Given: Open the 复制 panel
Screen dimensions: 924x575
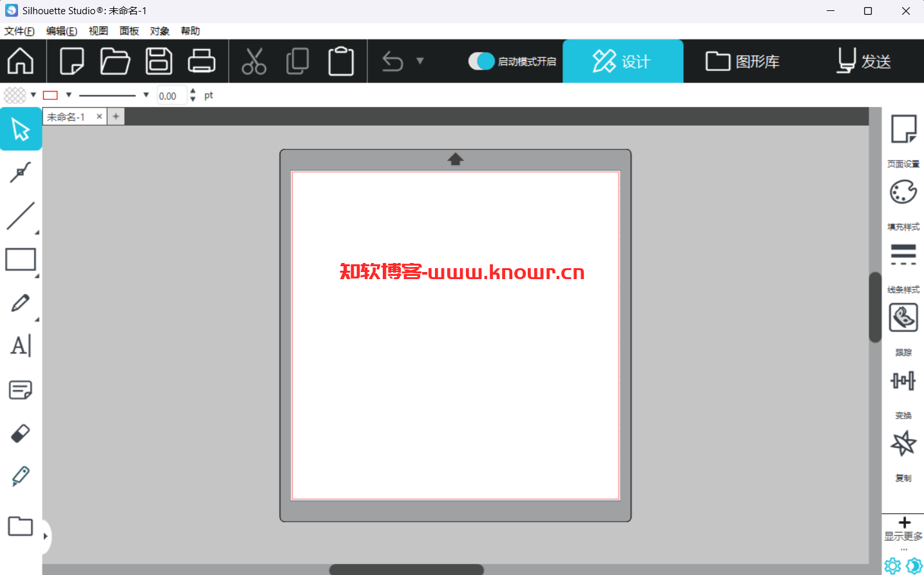Looking at the screenshot, I should 903,456.
